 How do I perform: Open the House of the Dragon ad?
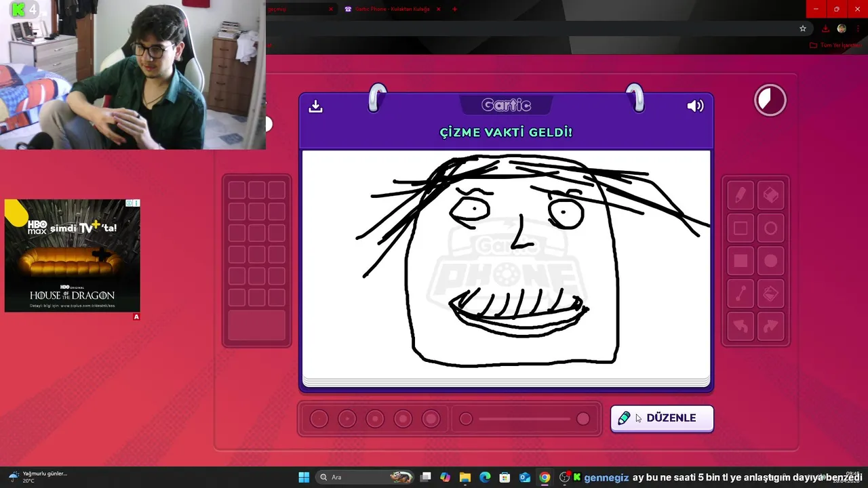tap(73, 256)
